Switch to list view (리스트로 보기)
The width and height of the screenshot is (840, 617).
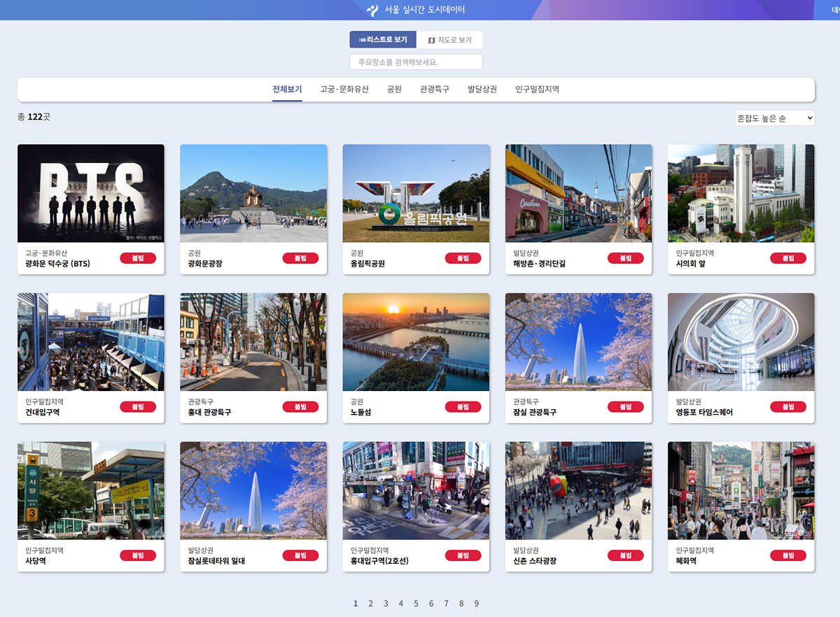(x=383, y=40)
